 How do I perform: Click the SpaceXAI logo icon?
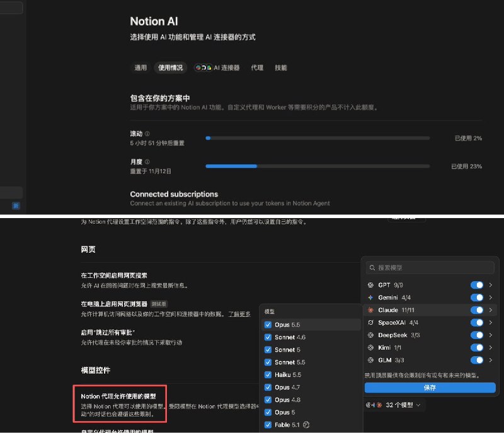point(370,323)
